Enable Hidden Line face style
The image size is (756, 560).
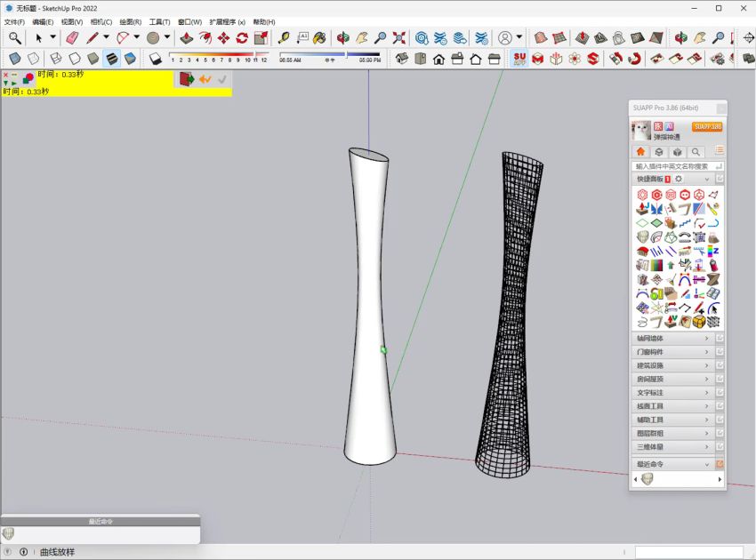(x=75, y=59)
